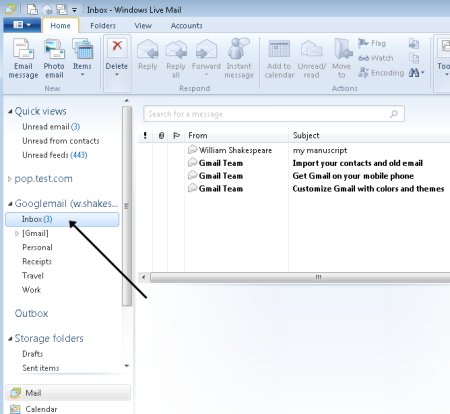Screen dimensions: 450x414
Task: Sort messages by From column
Action: (236, 136)
